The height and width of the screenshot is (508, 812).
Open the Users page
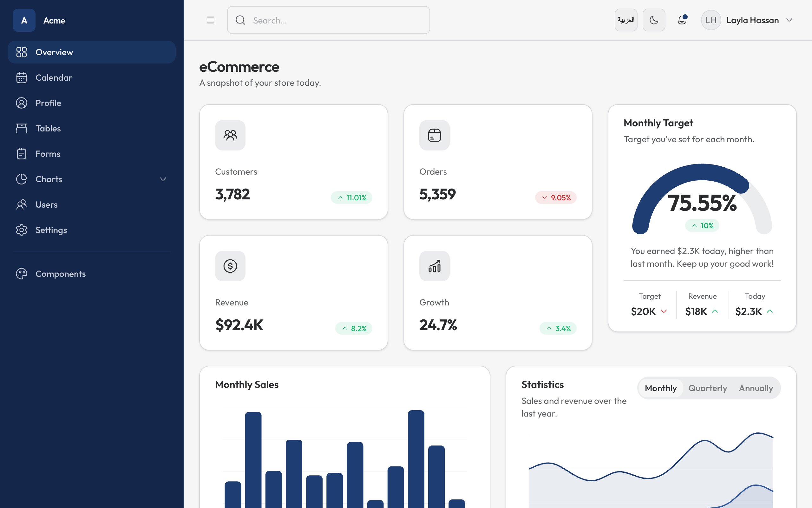(92, 204)
